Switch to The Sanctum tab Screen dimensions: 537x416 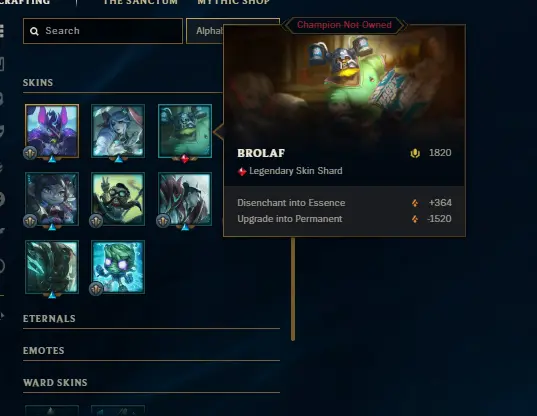click(x=140, y=2)
